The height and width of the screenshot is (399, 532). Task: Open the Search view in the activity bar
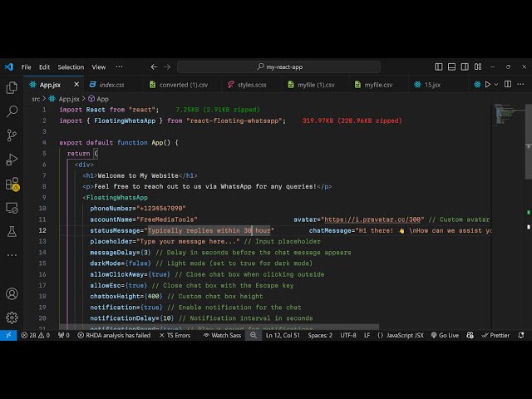coord(12,111)
